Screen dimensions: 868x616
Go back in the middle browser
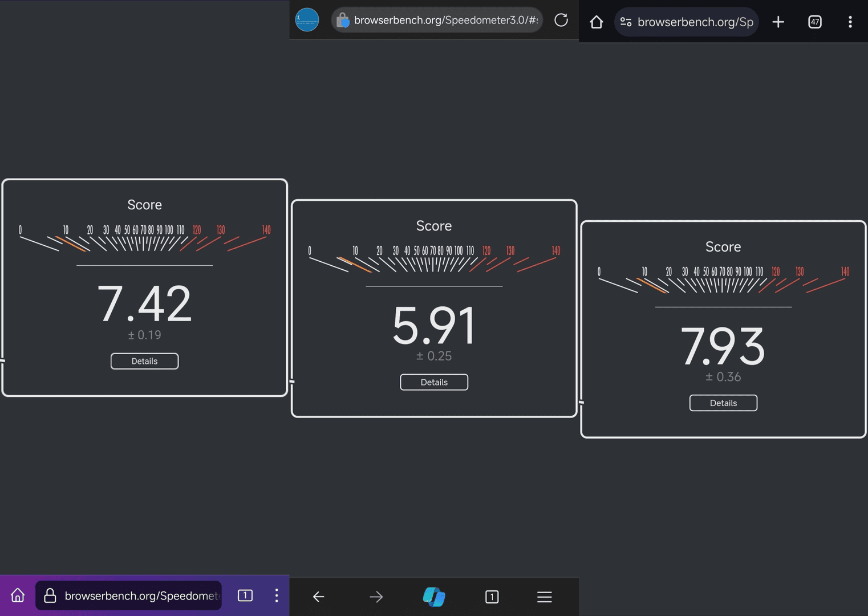[x=319, y=597]
